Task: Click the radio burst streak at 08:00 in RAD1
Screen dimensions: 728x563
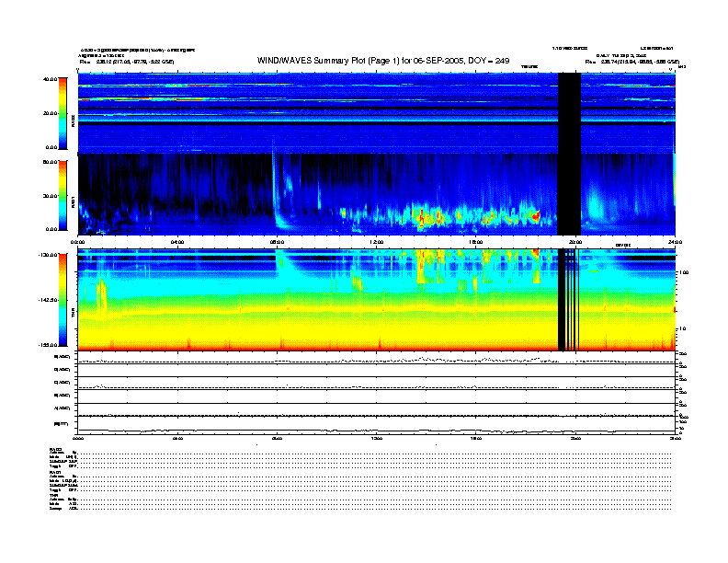Action: point(278,190)
